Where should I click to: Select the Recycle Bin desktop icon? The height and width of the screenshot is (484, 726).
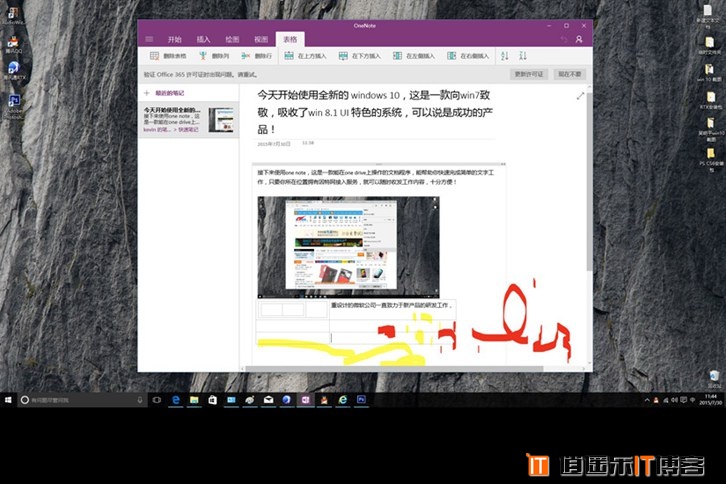tap(713, 378)
